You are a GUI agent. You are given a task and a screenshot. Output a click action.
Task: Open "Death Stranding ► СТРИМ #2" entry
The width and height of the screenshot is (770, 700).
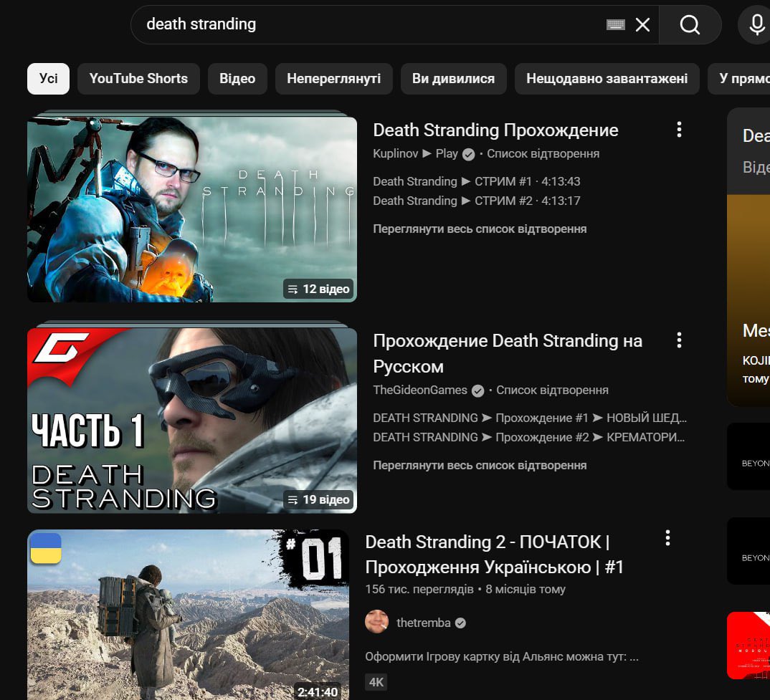[476, 201]
